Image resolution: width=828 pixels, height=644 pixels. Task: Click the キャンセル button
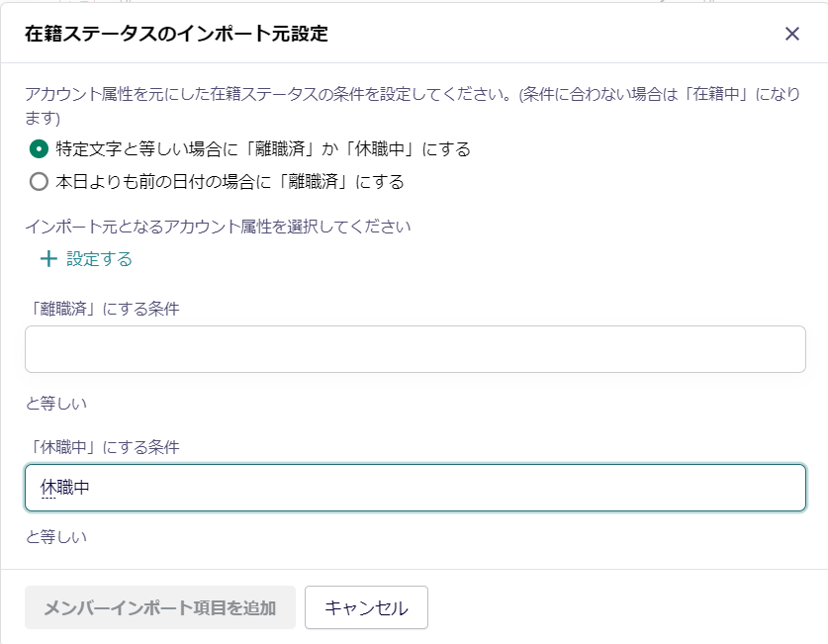(366, 607)
